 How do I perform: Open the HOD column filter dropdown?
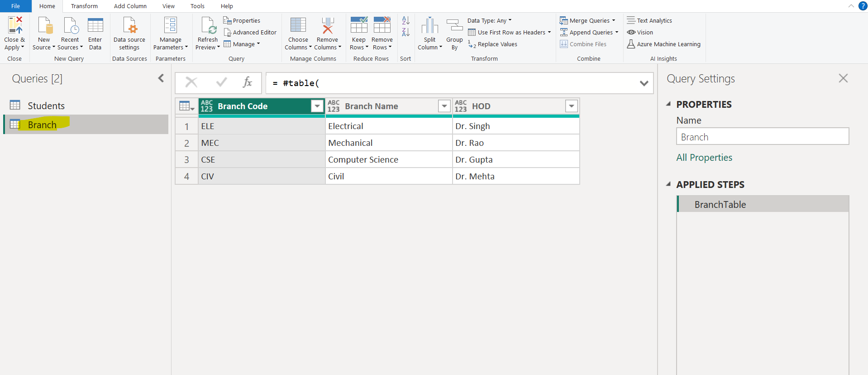[571, 106]
